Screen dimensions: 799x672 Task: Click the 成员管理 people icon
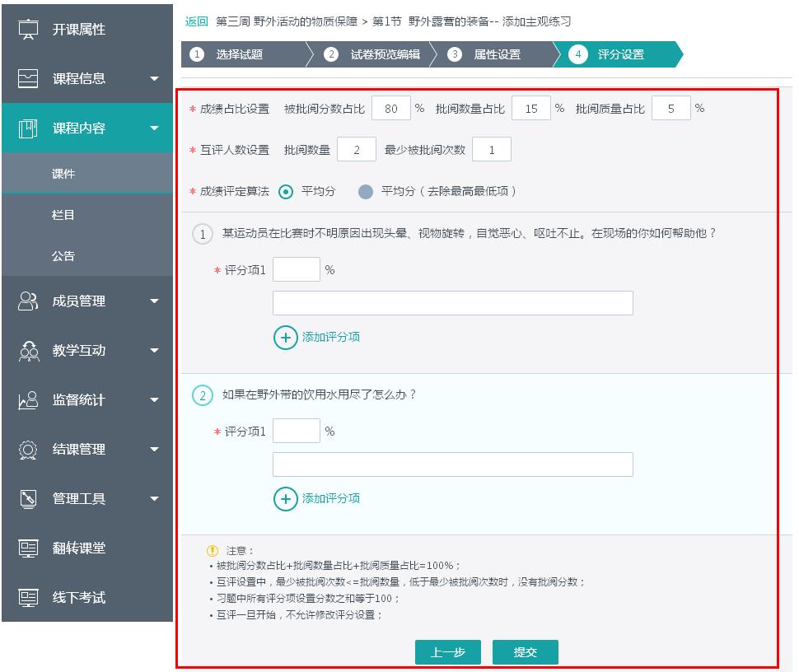tap(29, 301)
